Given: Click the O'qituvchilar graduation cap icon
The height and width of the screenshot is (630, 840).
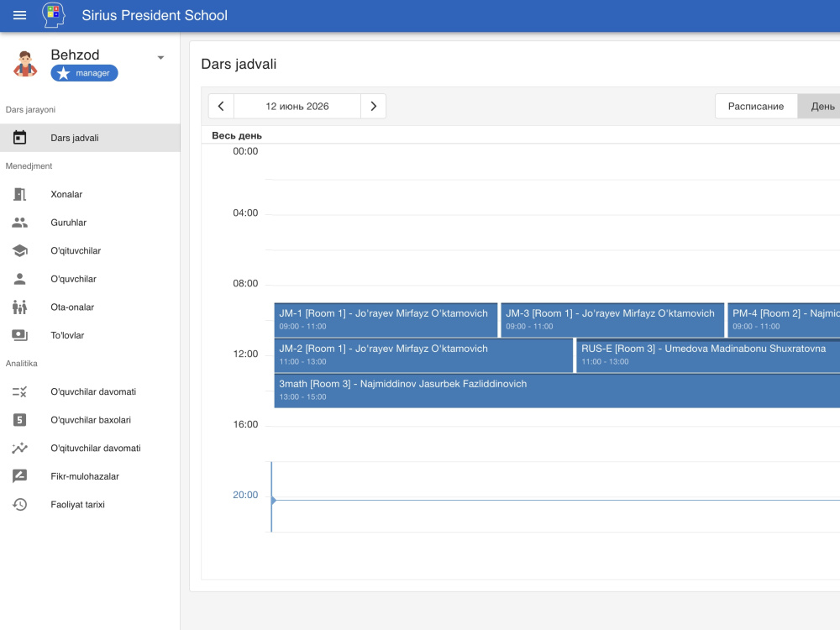Looking at the screenshot, I should (20, 250).
